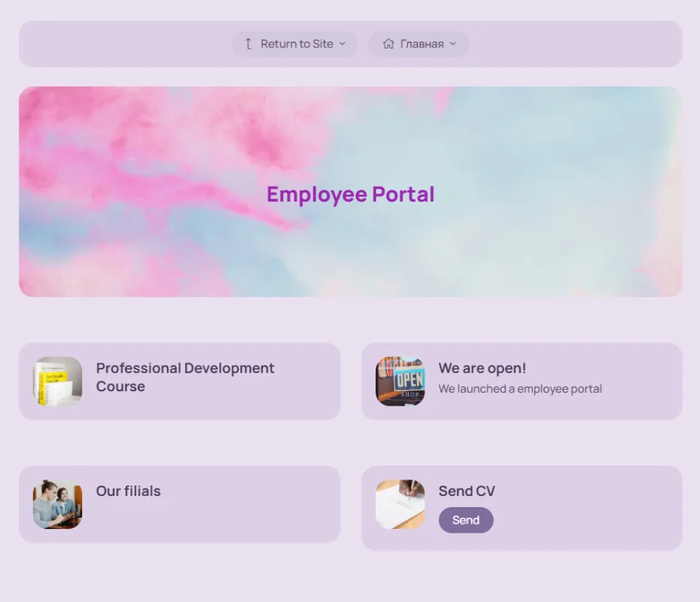
Task: Select the Open Shop sign thumbnail
Action: [400, 381]
